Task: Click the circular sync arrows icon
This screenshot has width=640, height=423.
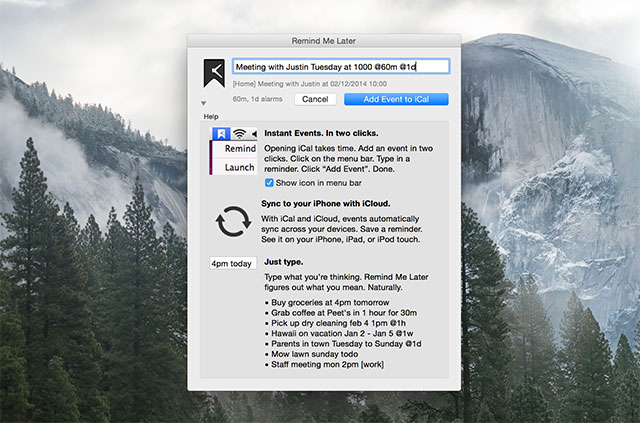Action: pos(233,222)
